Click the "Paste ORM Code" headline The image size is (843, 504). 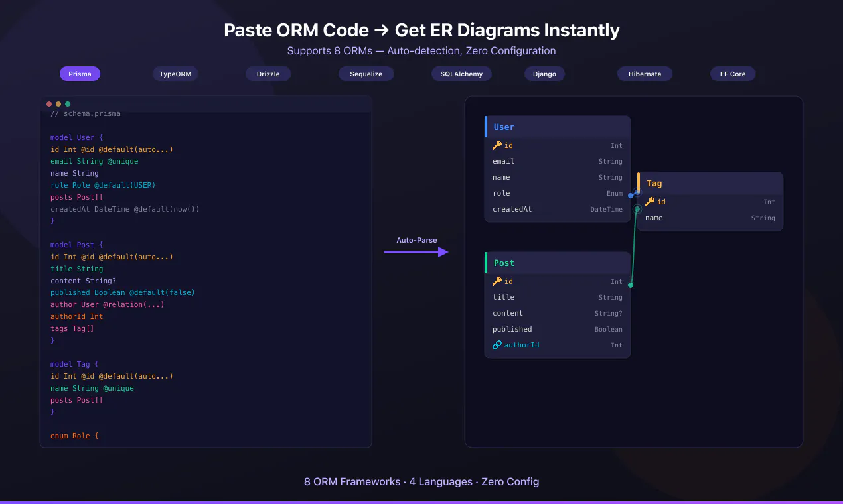coord(296,31)
